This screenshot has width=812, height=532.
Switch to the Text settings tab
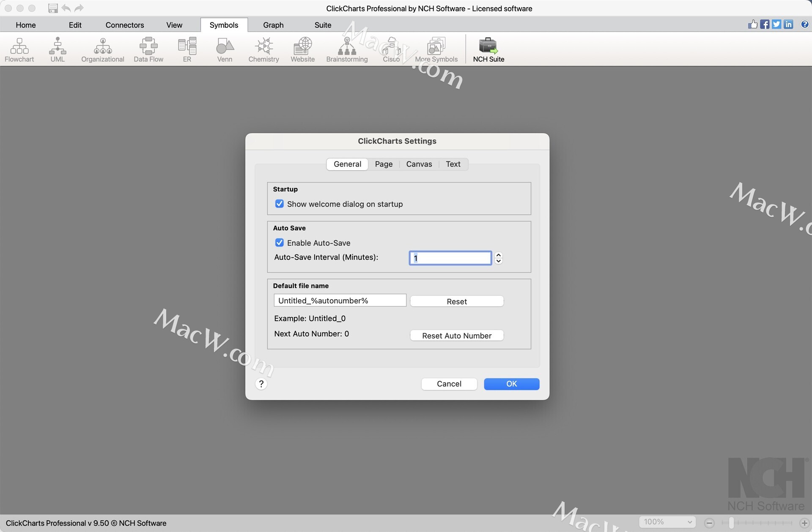pyautogui.click(x=453, y=164)
